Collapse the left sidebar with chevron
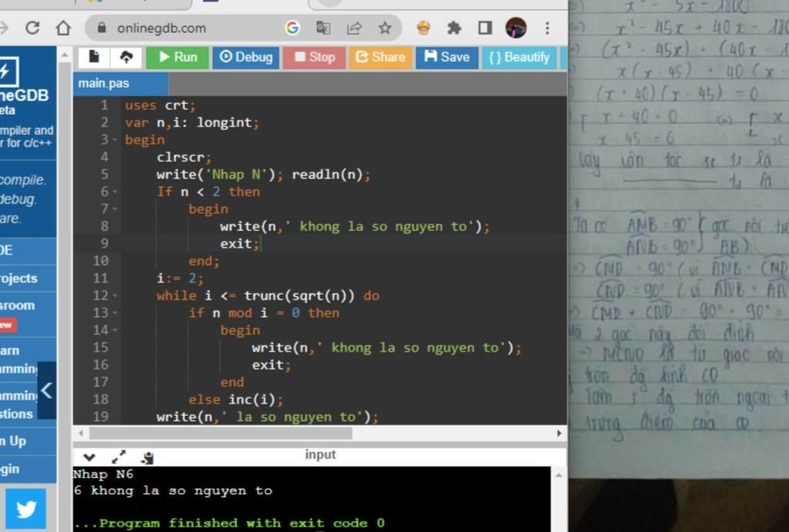 coord(46,390)
